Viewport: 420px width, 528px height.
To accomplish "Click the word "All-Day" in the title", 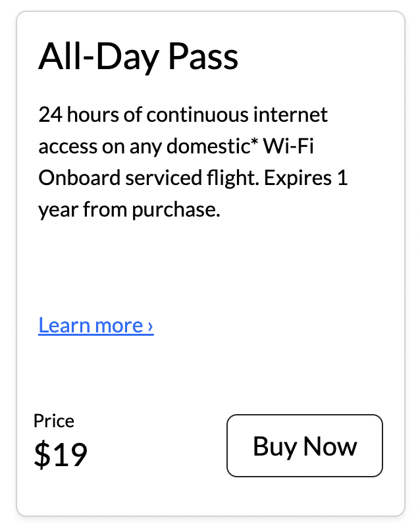I will 98,57.
